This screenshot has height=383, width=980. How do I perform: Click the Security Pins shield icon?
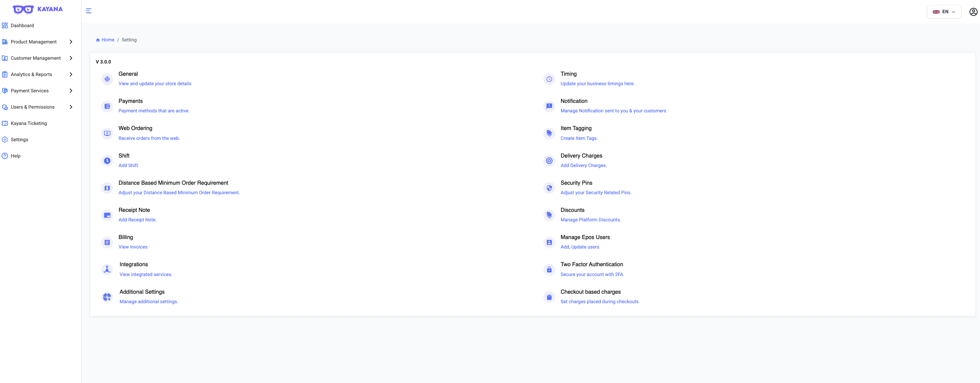pos(549,188)
